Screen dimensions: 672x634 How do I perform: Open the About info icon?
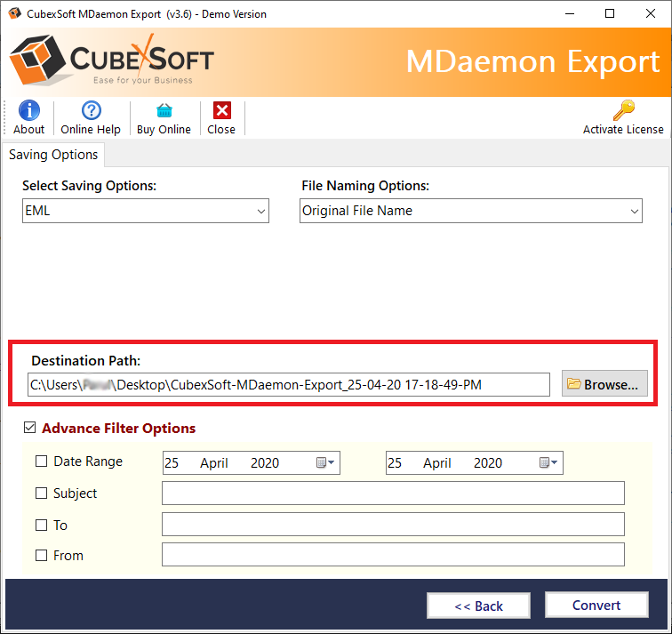[x=28, y=110]
